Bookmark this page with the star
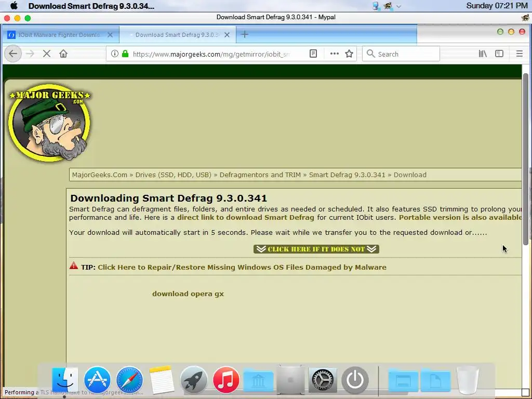532x399 pixels. tap(349, 54)
